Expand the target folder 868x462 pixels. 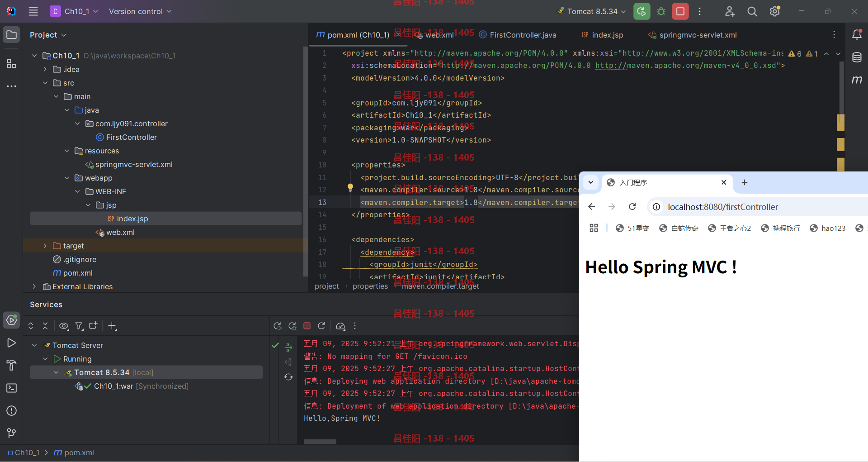point(45,246)
